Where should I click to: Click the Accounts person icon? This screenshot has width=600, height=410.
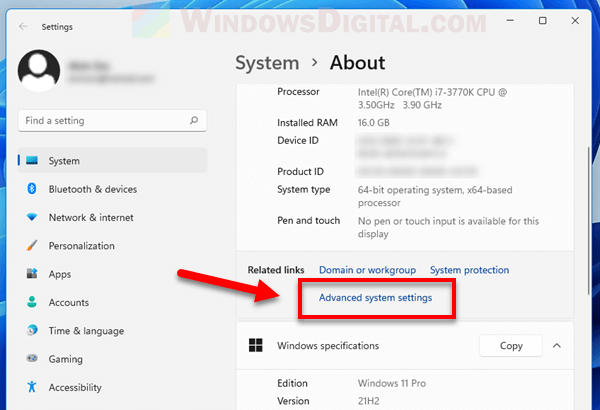(x=32, y=302)
